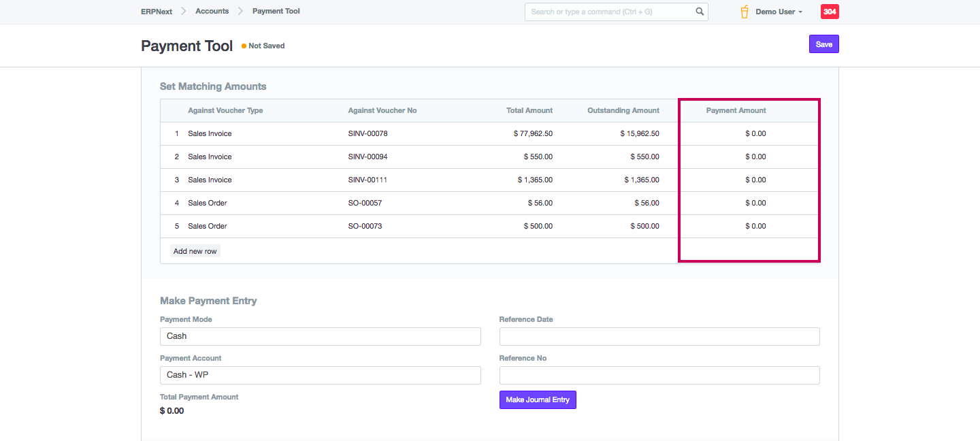
Task: Click the Payment Tool breadcrumb
Action: point(276,11)
